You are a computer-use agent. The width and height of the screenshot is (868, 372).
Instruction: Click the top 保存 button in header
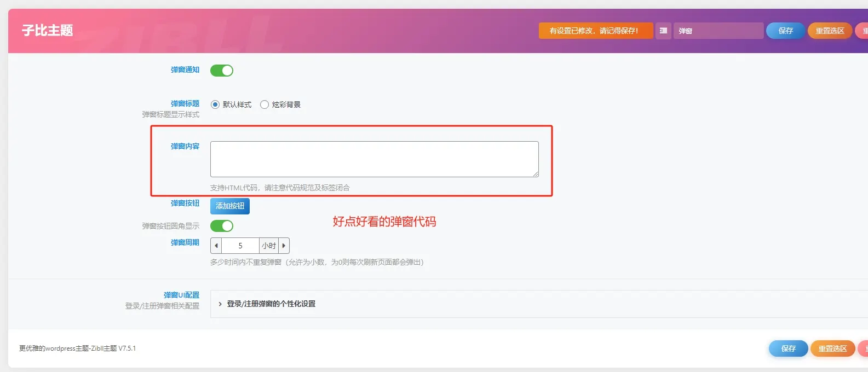tap(786, 31)
